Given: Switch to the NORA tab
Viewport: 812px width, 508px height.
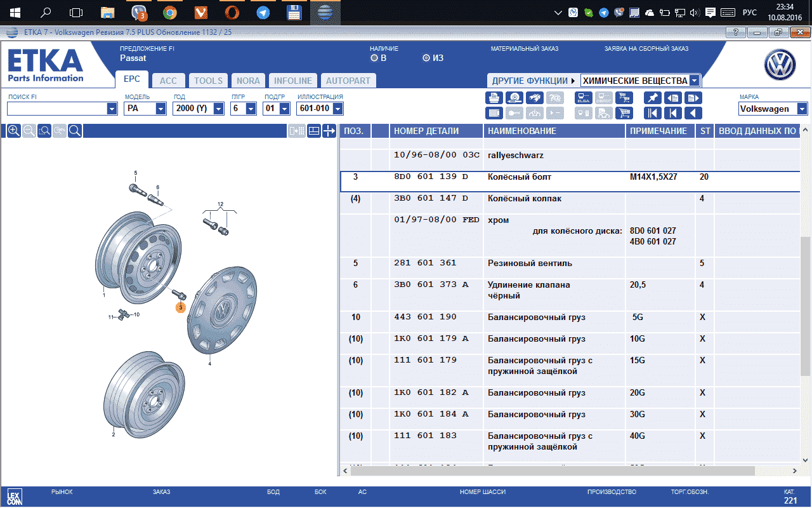Looking at the screenshot, I should click(x=248, y=81).
